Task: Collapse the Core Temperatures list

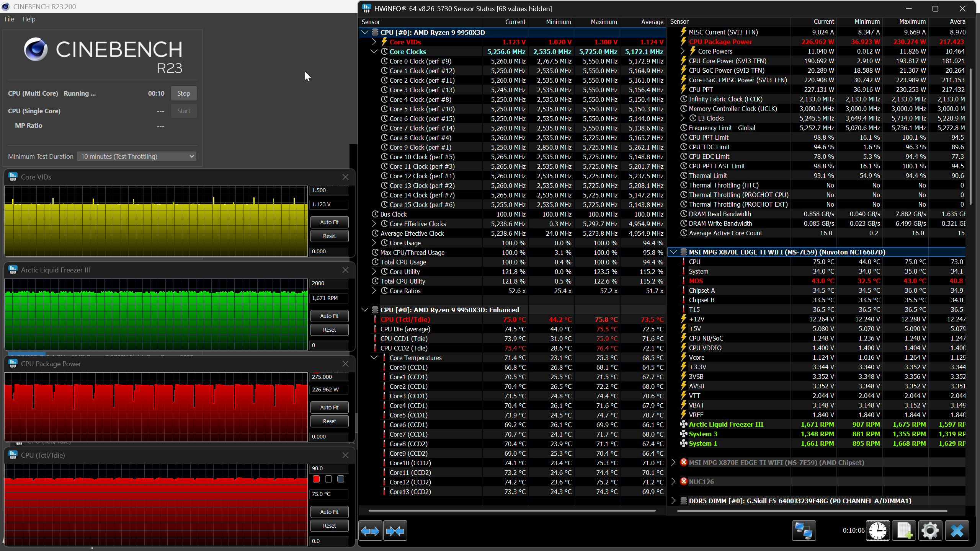Action: tap(374, 357)
